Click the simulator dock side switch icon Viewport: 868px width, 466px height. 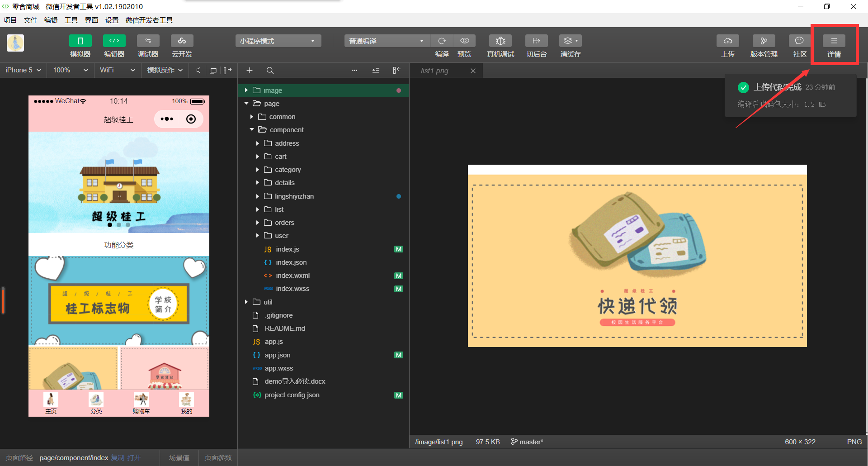[x=227, y=70]
